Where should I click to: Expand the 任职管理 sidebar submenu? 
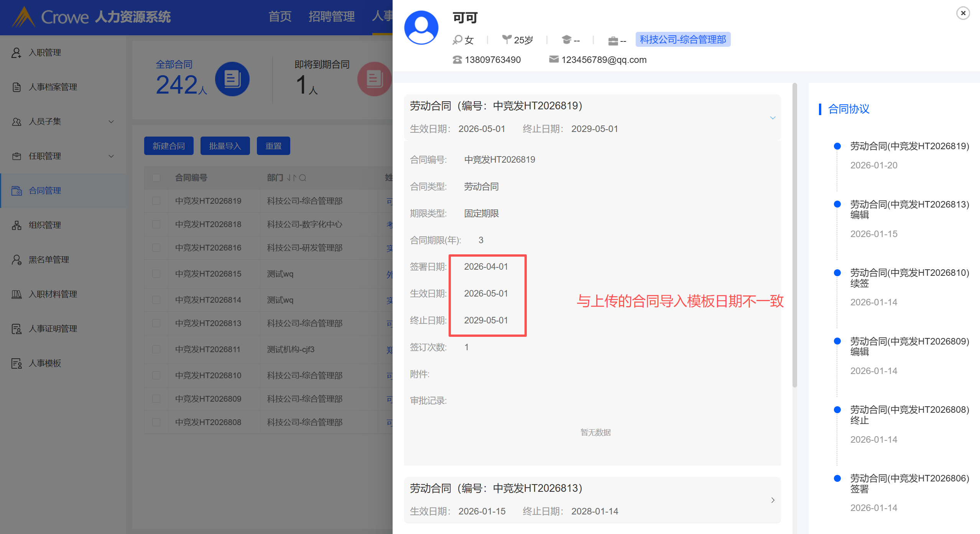tap(111, 156)
